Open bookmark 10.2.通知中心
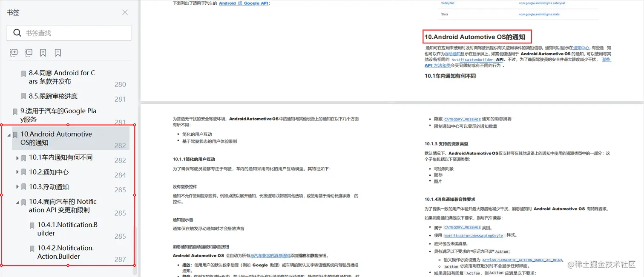 [x=49, y=172]
